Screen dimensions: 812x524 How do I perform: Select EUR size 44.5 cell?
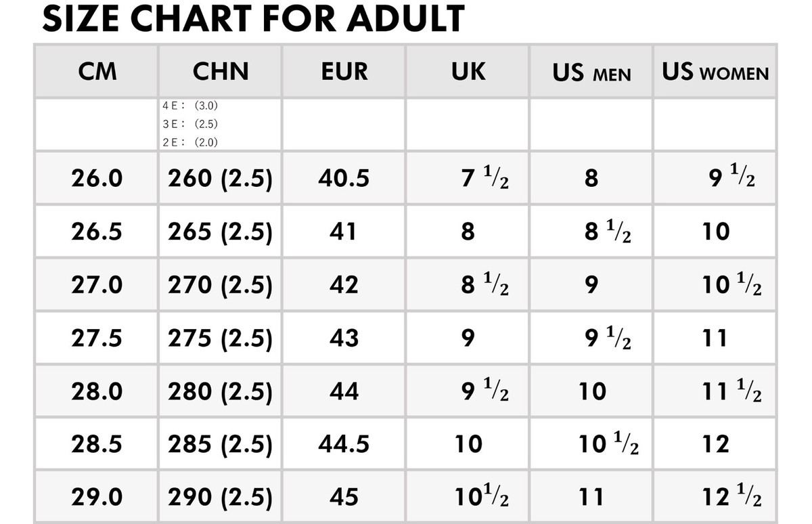click(x=344, y=444)
